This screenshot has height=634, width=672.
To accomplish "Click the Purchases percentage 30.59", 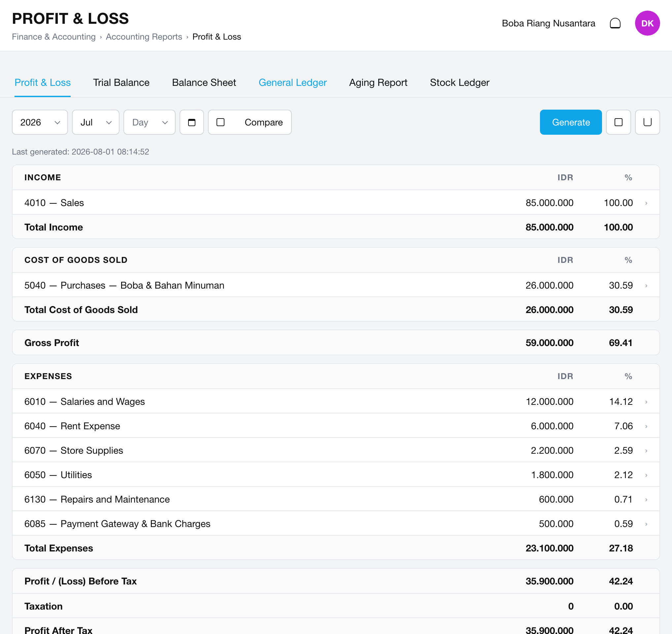I will 621,285.
